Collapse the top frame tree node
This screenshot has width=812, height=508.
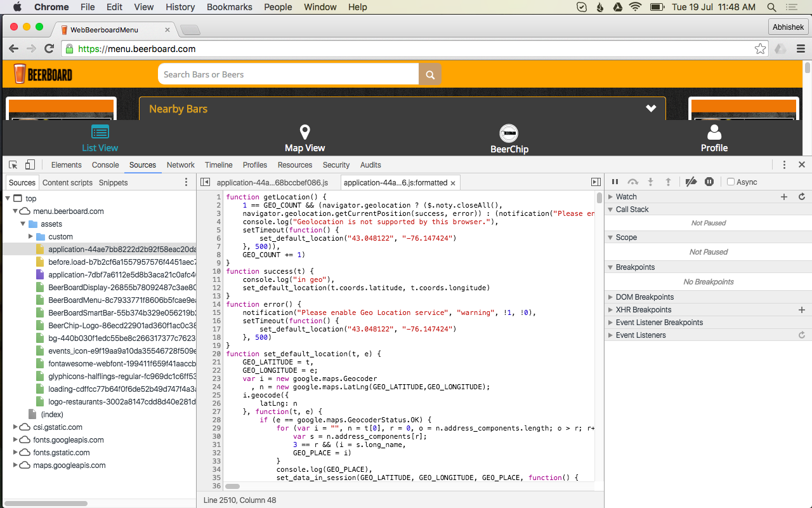tap(8, 199)
